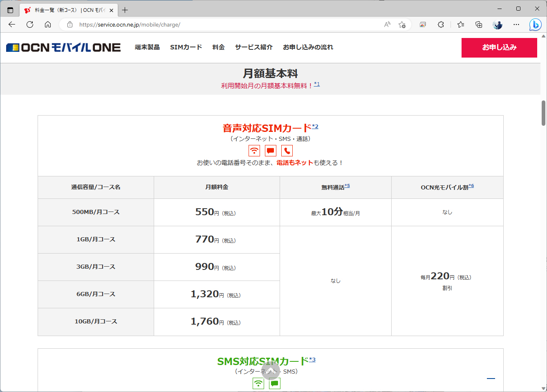Open the Bing Copilot sidebar
This screenshot has width=547, height=392.
click(x=535, y=24)
